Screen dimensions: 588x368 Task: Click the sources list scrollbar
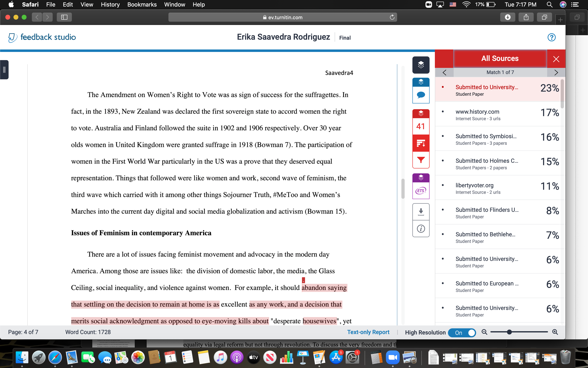562,94
